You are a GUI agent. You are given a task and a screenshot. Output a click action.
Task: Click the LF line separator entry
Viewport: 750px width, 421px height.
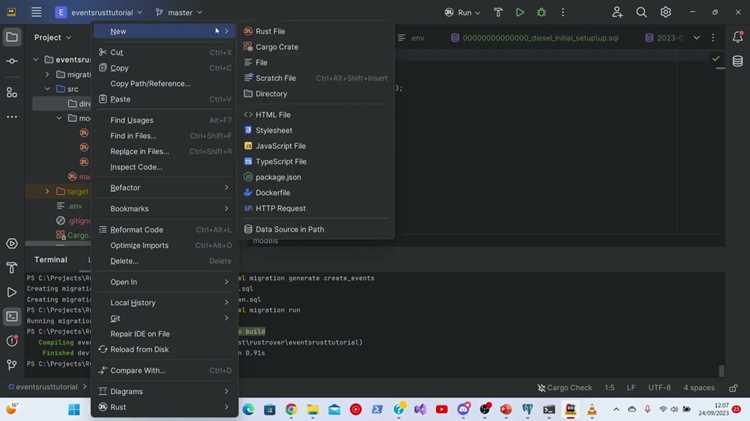coord(631,388)
